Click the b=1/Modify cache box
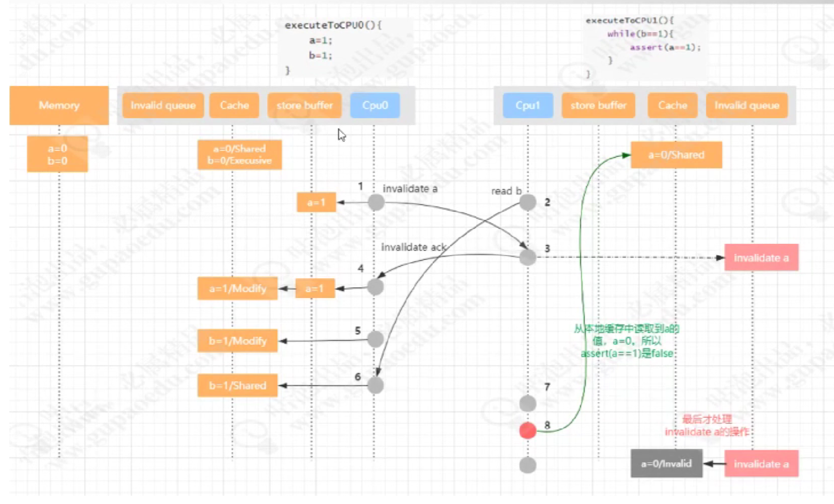Screen dimensions: 834x504 pos(238,341)
